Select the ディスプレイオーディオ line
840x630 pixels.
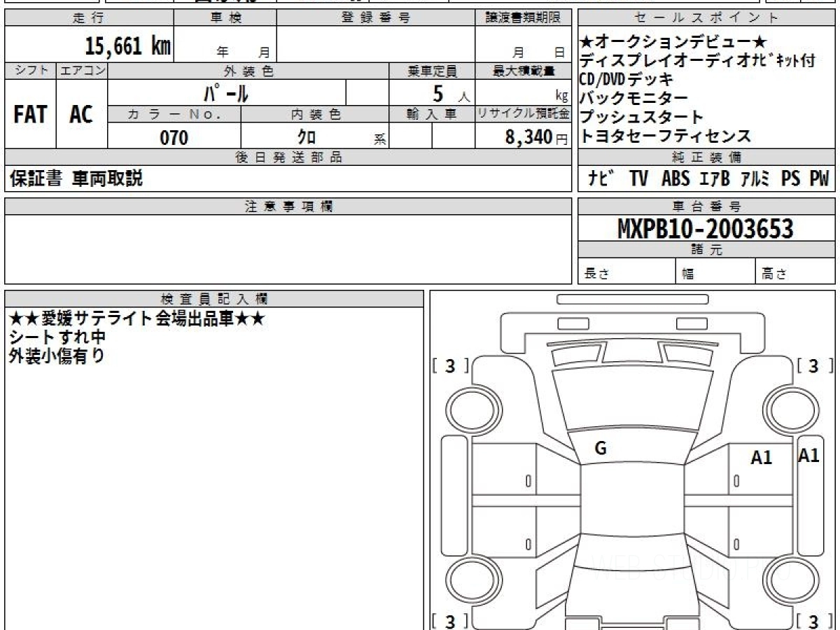(697, 61)
